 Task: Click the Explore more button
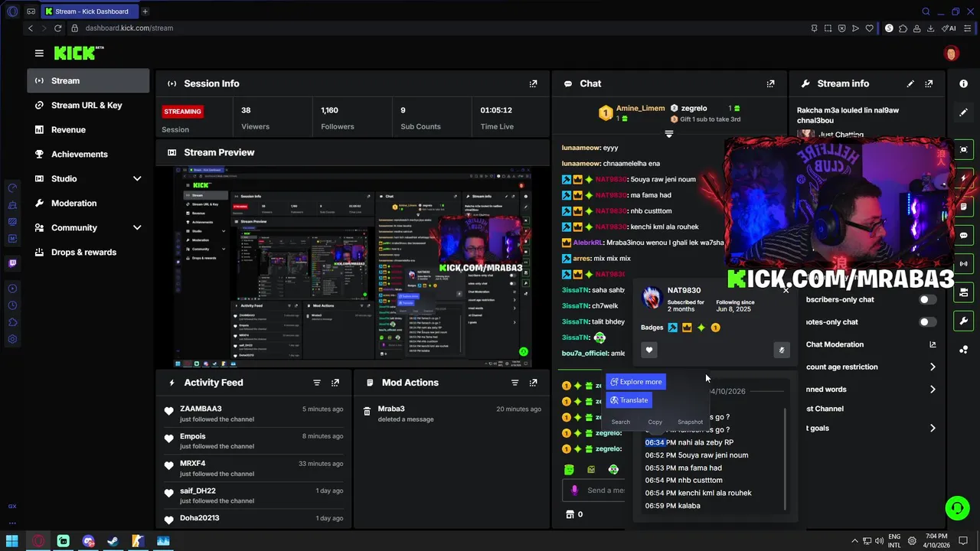(635, 382)
